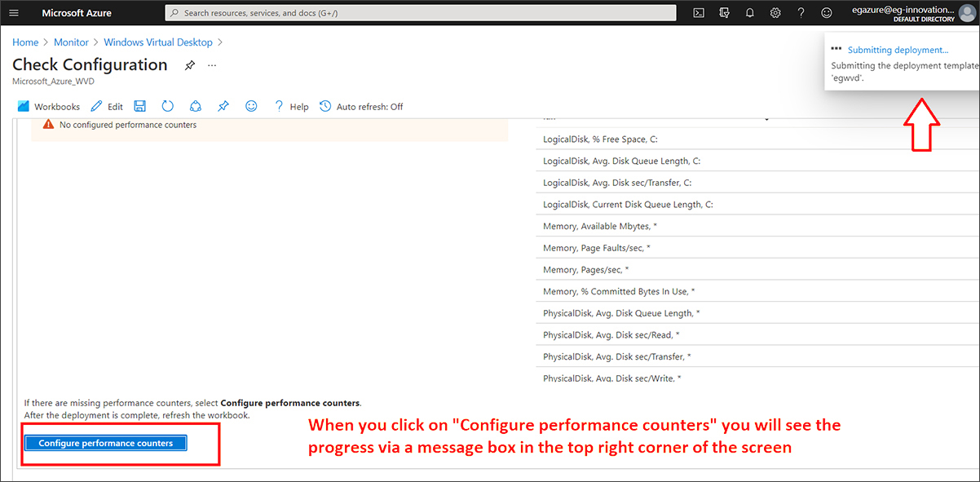This screenshot has width=980, height=482.
Task: Refresh the workbook with the circular arrow
Action: click(x=167, y=107)
